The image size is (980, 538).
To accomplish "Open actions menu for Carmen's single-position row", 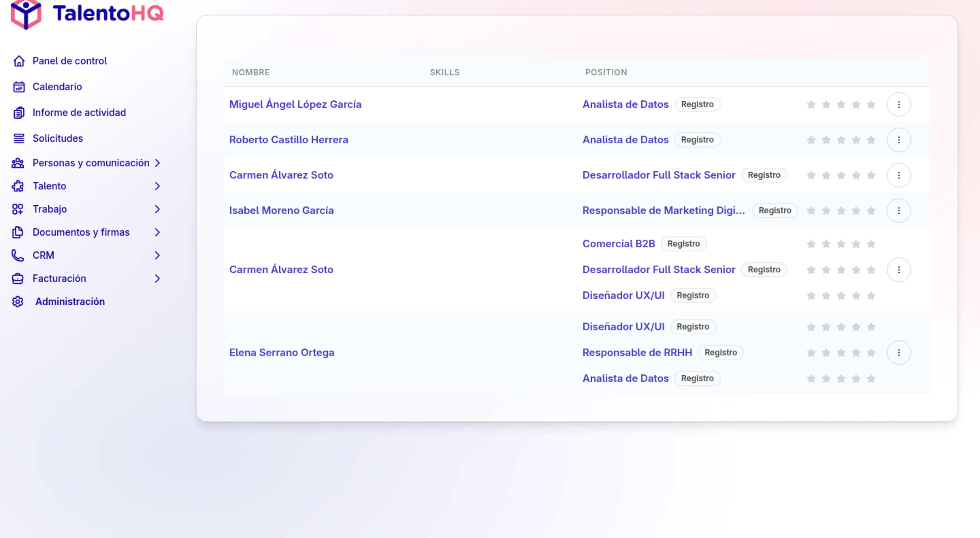I will (x=898, y=175).
